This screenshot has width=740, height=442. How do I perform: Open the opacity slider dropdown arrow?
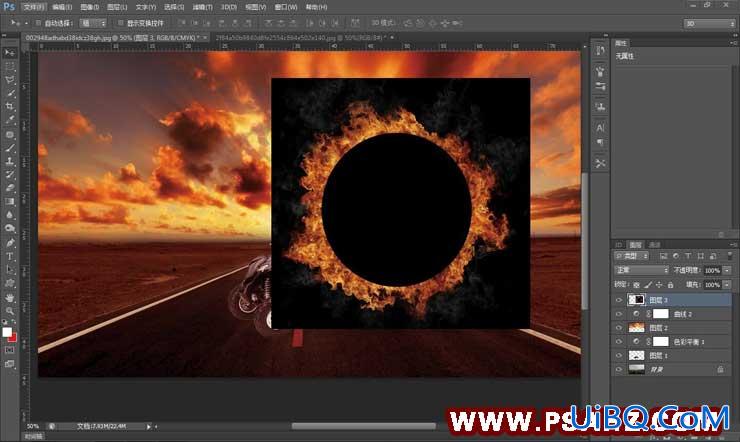click(x=727, y=270)
